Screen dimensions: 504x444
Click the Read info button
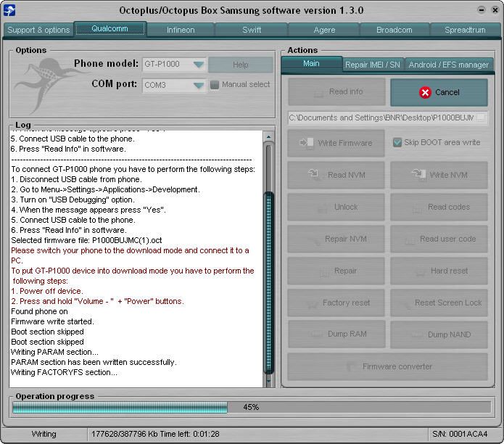pos(336,92)
